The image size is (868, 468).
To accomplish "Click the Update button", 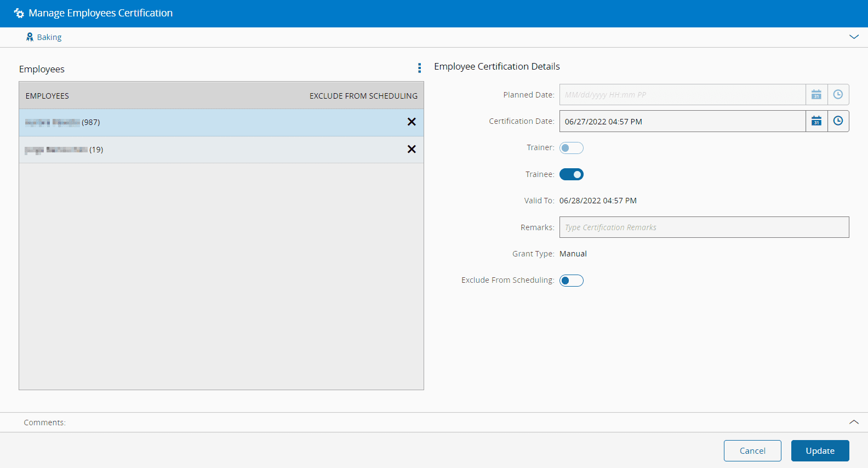I will pos(820,450).
